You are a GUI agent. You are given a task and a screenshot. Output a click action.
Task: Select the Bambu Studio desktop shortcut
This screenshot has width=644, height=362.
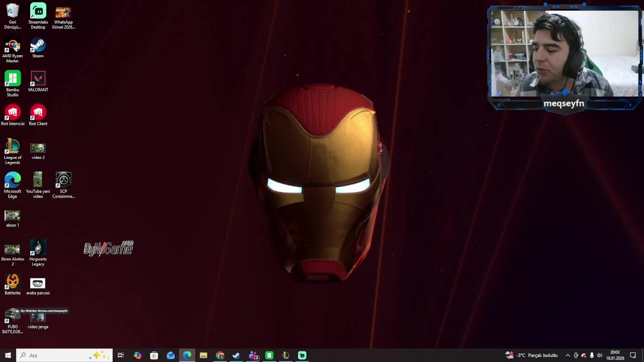13,84
